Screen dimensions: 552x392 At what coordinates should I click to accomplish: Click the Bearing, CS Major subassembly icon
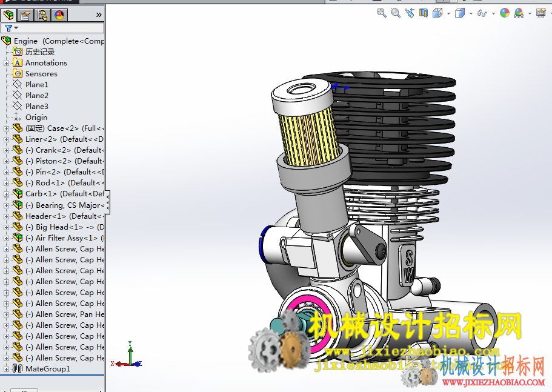[18, 205]
